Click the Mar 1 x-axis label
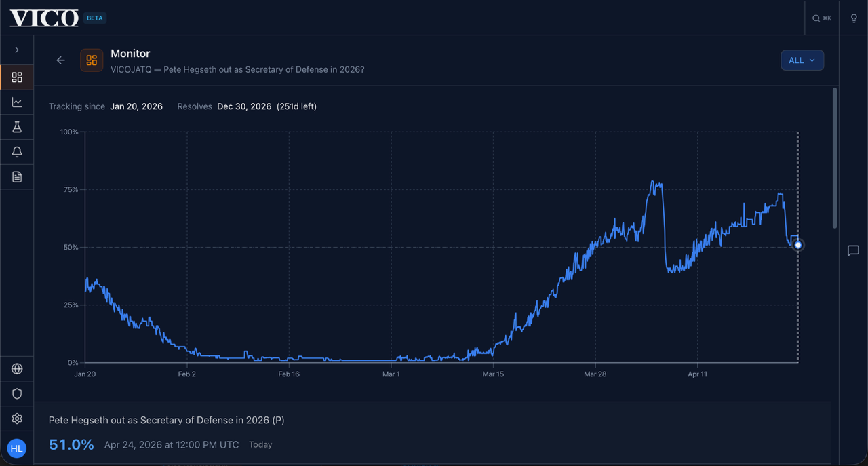The height and width of the screenshot is (466, 868). point(391,374)
